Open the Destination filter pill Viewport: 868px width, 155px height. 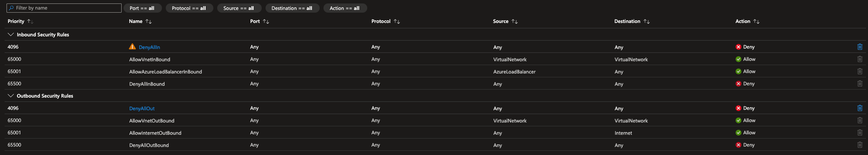292,8
